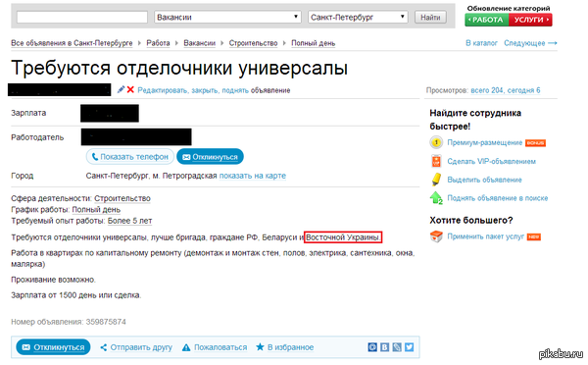This screenshot has height=365, width=588.
Task: Open the Санкт-Петербург city dropdown
Action: click(358, 17)
